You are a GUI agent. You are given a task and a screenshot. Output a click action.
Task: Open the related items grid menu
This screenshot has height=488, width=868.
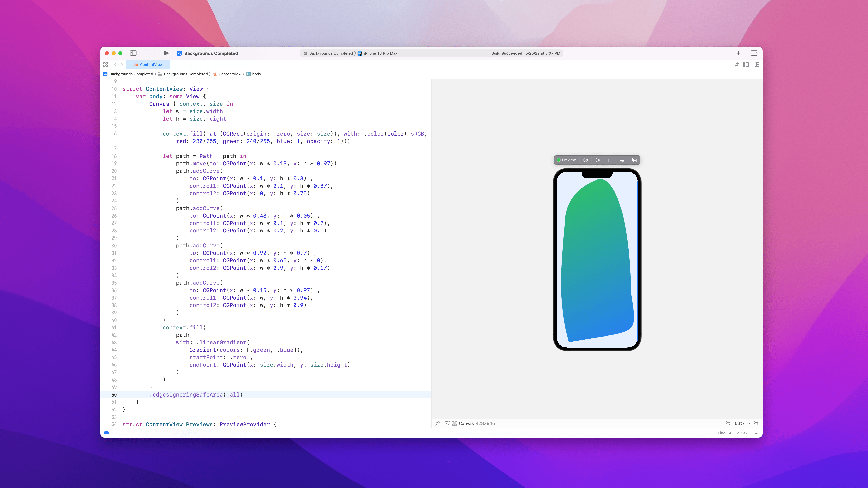[105, 65]
